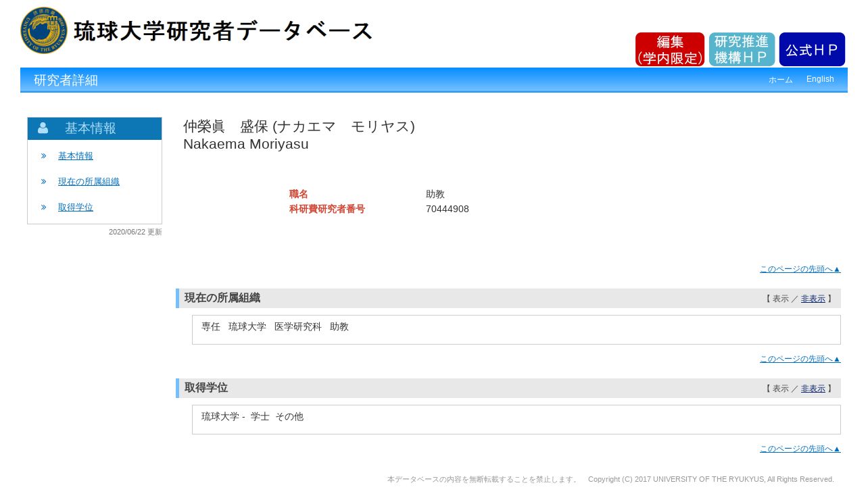Click the 基本情報 sidebar panel header
The width and height of the screenshot is (868, 498).
tap(95, 128)
